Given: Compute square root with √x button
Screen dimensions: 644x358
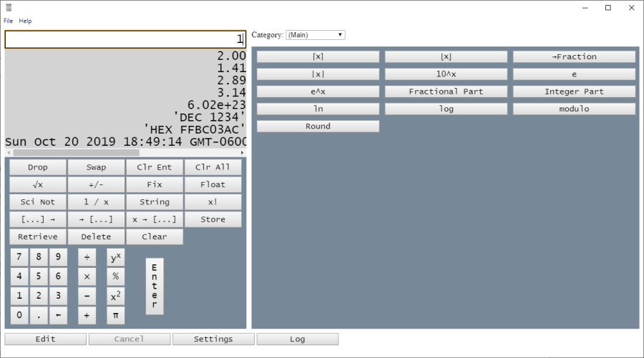Looking at the screenshot, I should 38,184.
